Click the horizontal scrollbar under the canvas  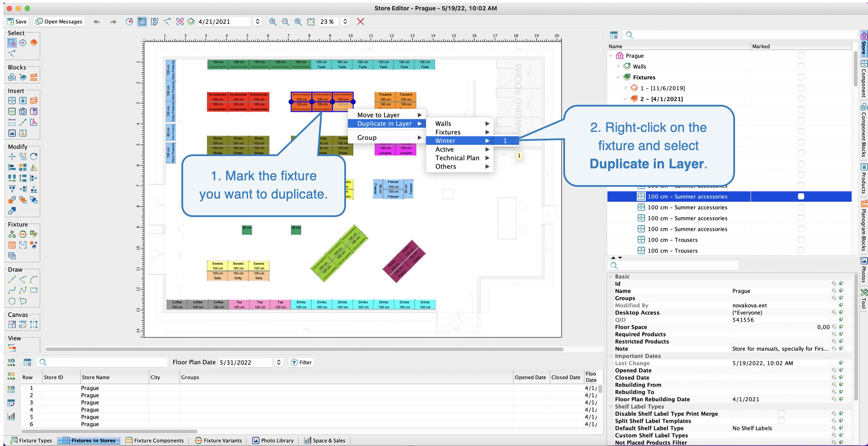[304, 349]
